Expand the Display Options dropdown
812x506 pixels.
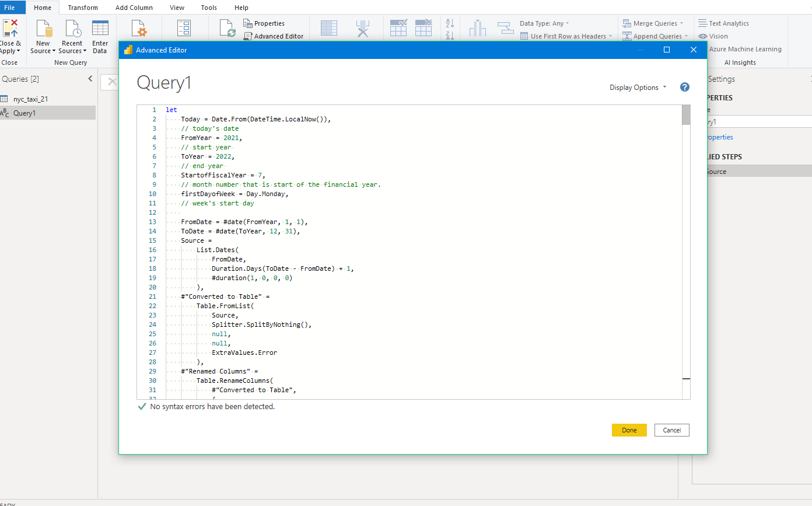[x=638, y=88]
